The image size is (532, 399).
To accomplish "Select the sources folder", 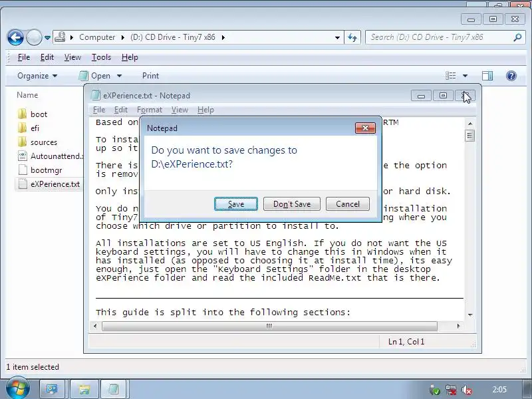I will [x=37, y=142].
